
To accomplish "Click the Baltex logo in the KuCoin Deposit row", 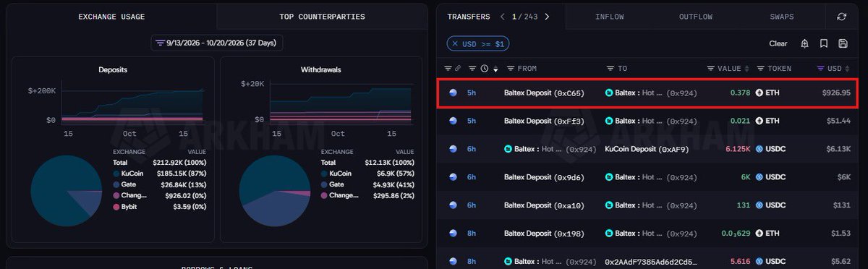I will pyautogui.click(x=508, y=149).
